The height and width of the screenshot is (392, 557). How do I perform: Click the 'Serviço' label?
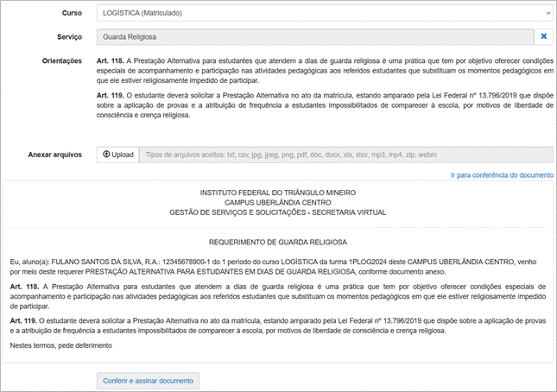pyautogui.click(x=70, y=37)
